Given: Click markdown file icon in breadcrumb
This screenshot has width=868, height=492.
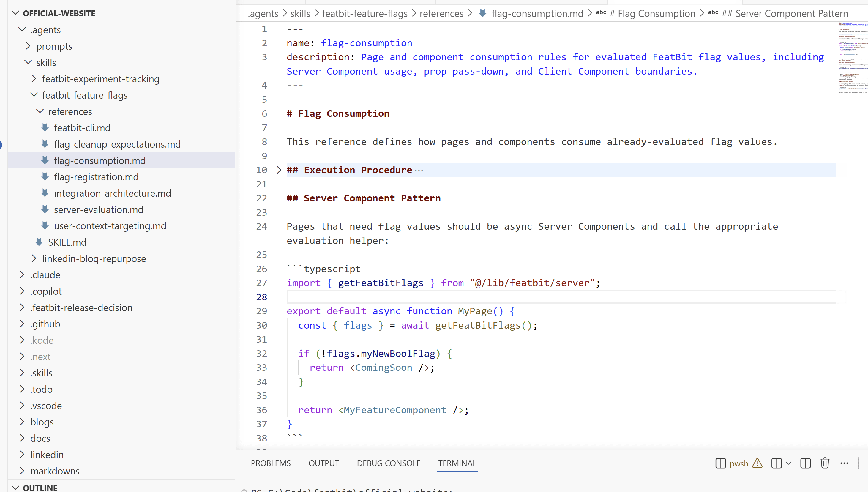Looking at the screenshot, I should (483, 13).
